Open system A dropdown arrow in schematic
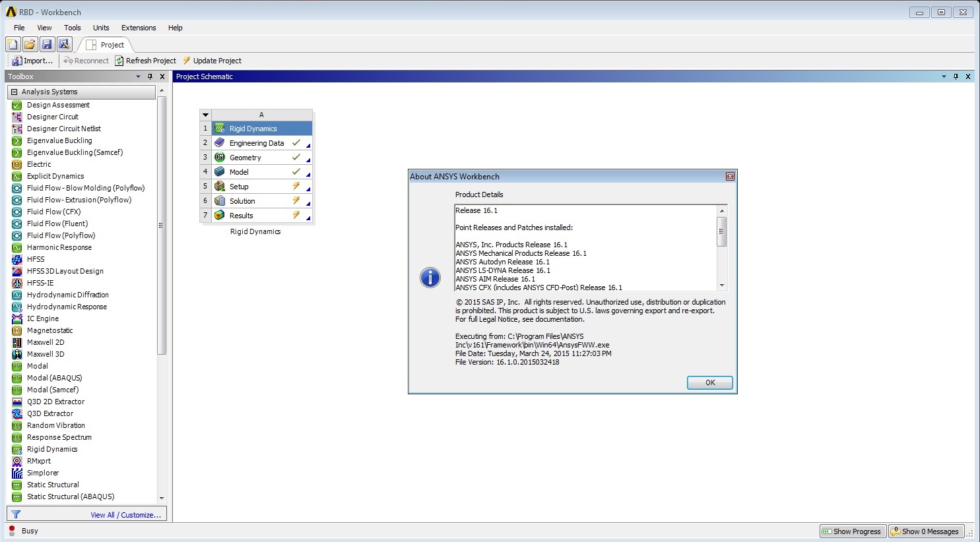The height and width of the screenshot is (542, 980). (205, 115)
